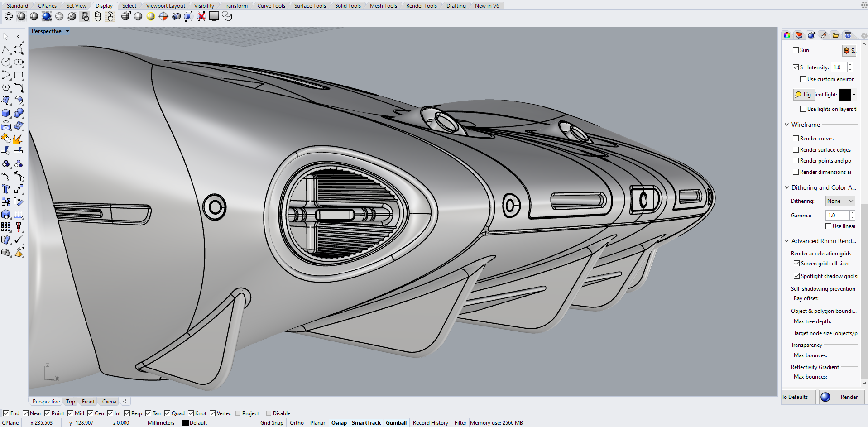Open the Perspective viewport title menu arrow

[66, 31]
